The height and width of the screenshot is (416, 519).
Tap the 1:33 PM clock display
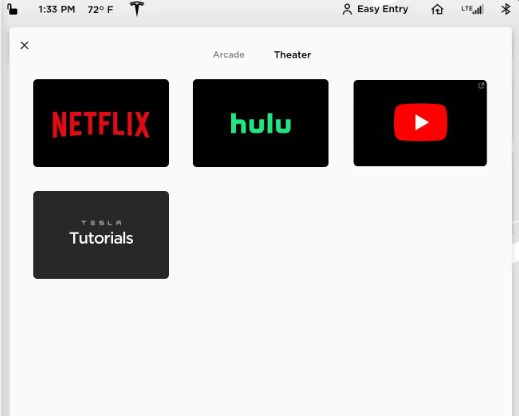pyautogui.click(x=57, y=10)
